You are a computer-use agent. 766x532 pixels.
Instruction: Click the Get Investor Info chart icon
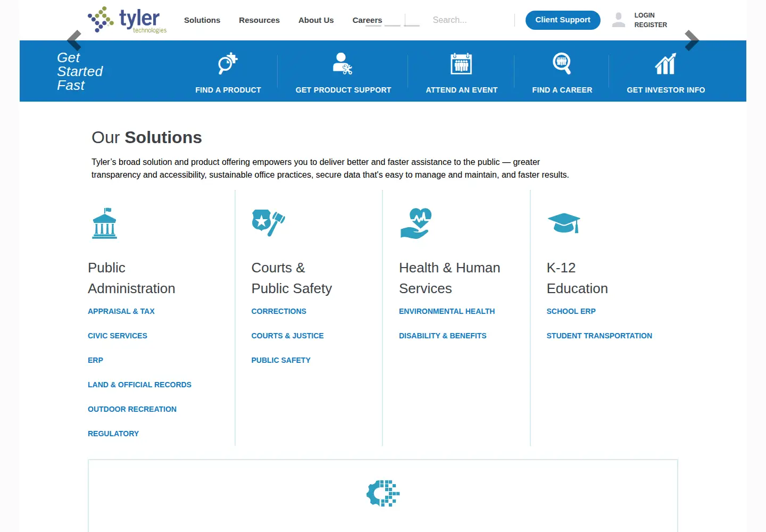665,64
